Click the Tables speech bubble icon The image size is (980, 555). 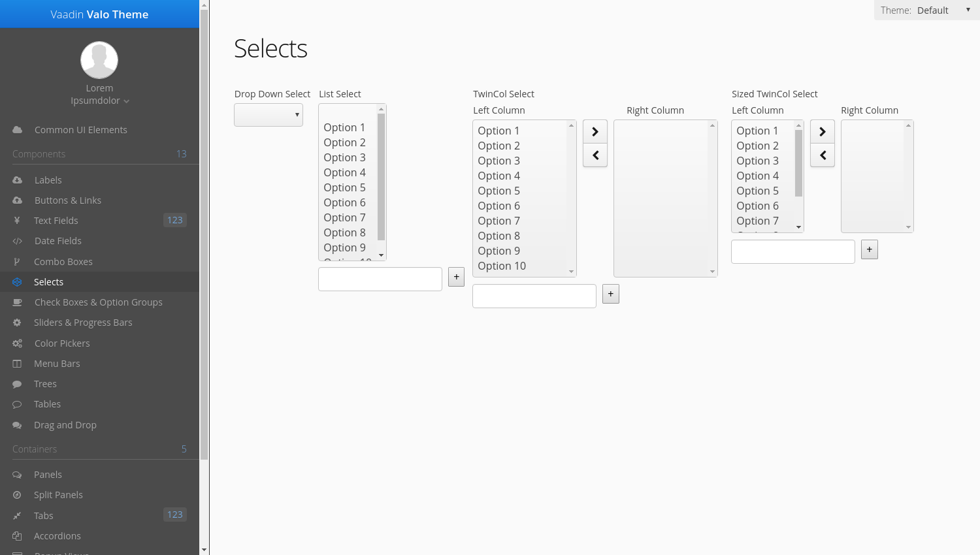coord(17,404)
